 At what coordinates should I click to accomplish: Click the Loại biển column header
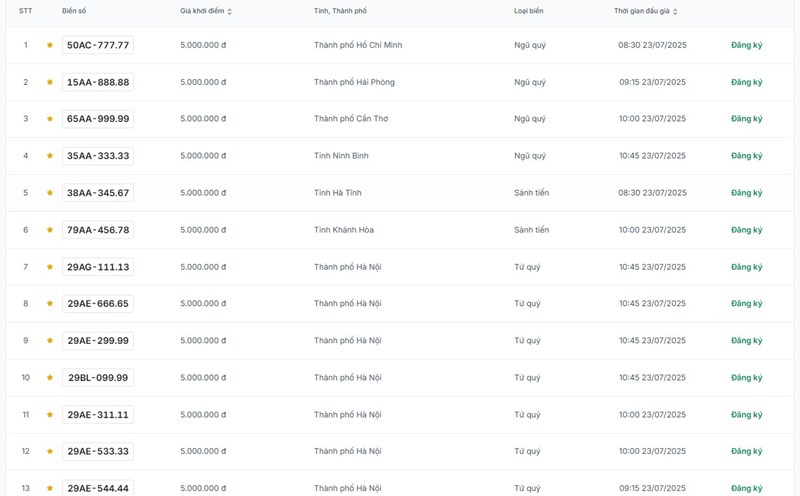pyautogui.click(x=529, y=11)
